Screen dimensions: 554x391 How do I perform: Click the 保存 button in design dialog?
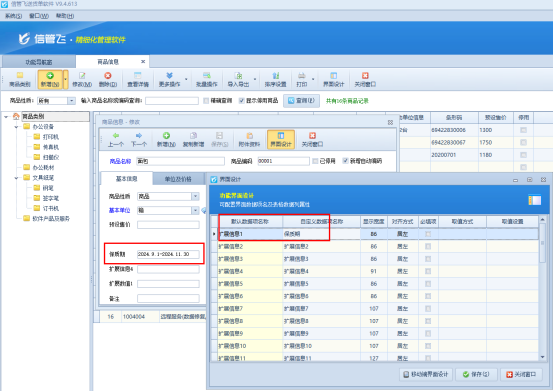[x=476, y=374]
